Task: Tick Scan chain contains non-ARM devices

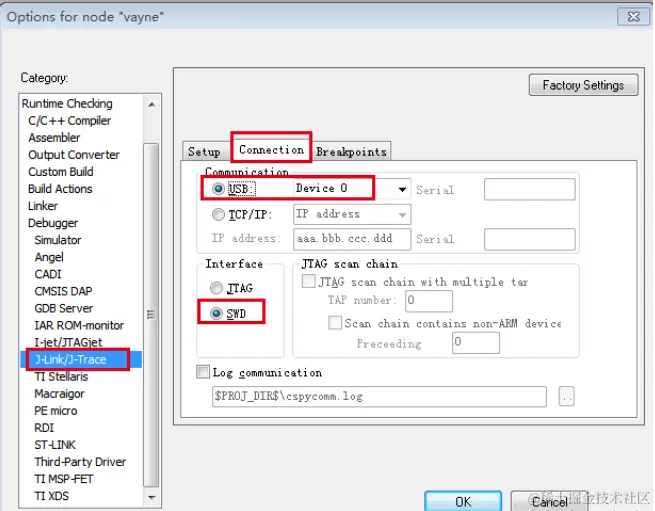Action: pos(335,323)
